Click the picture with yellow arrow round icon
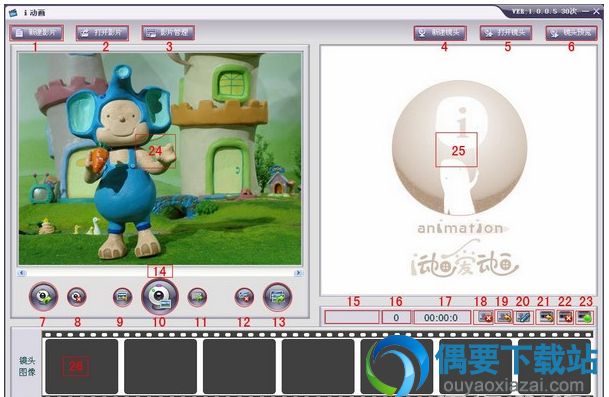The height and width of the screenshot is (397, 609). pos(122,297)
